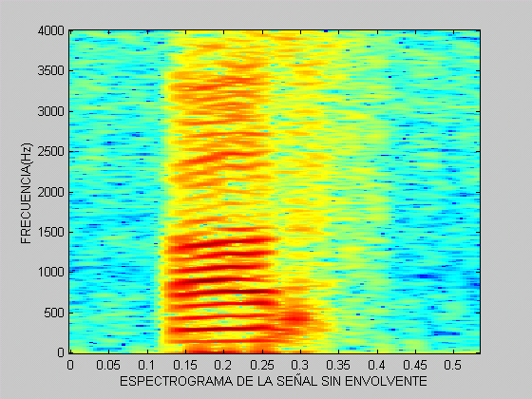Click the 3500 frequency tick label
This screenshot has width=532, height=399.
pyautogui.click(x=51, y=71)
